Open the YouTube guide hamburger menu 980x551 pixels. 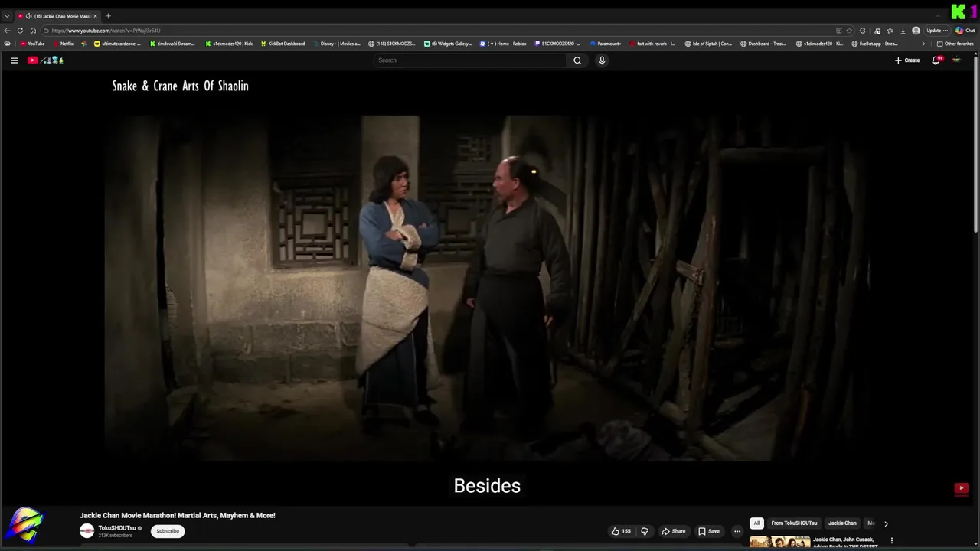(x=14, y=60)
